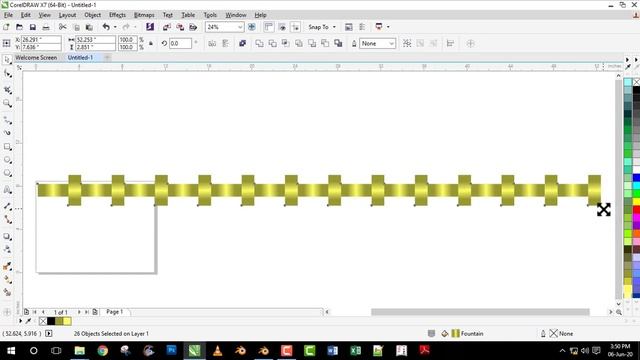Click the Windows Start button

click(11, 351)
